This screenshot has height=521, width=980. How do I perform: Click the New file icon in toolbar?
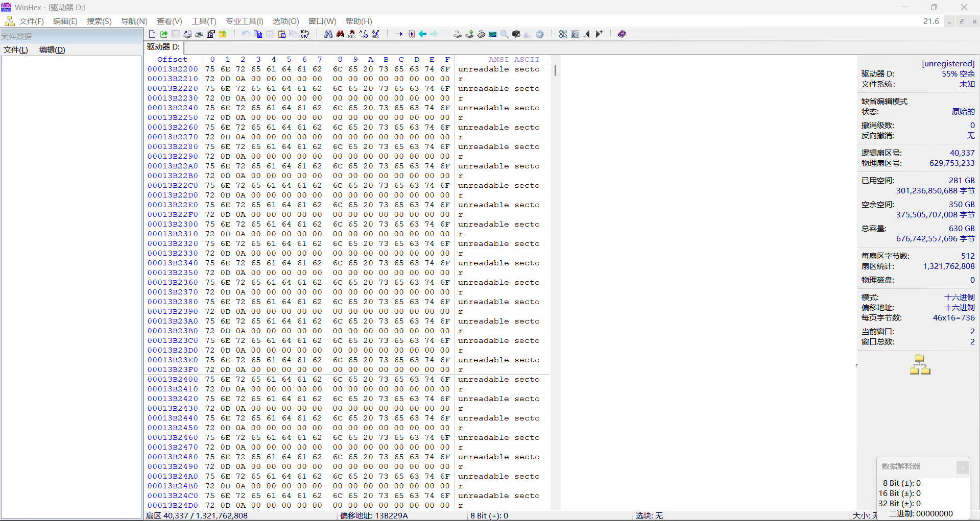(152, 34)
